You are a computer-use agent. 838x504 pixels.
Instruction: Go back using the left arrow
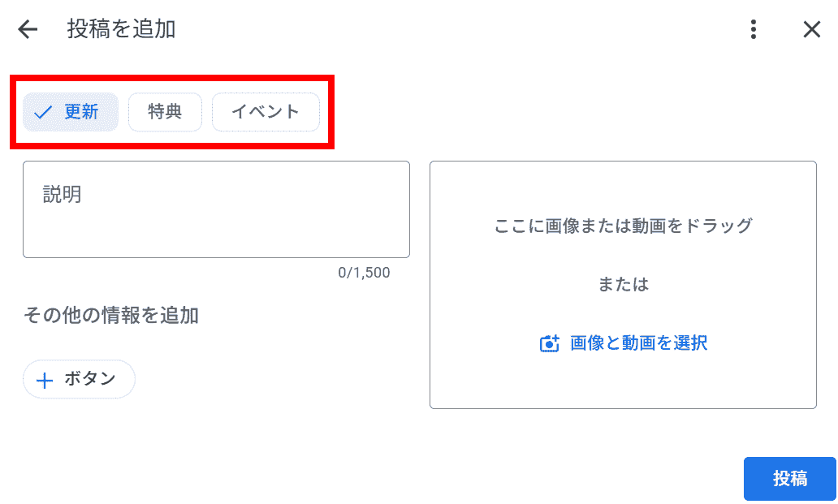28,30
